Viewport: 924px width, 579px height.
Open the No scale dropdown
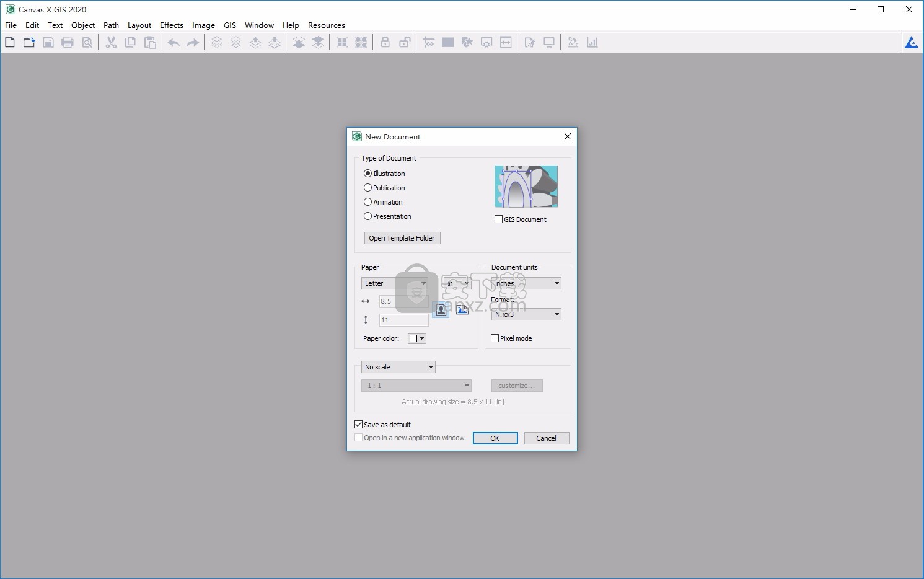click(398, 367)
